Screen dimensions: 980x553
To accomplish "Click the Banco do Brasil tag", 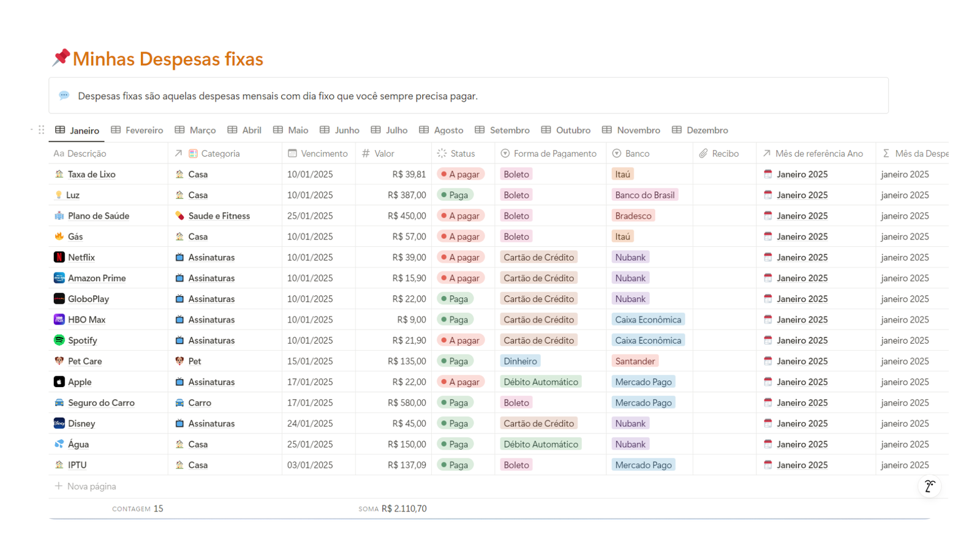I will pyautogui.click(x=644, y=195).
